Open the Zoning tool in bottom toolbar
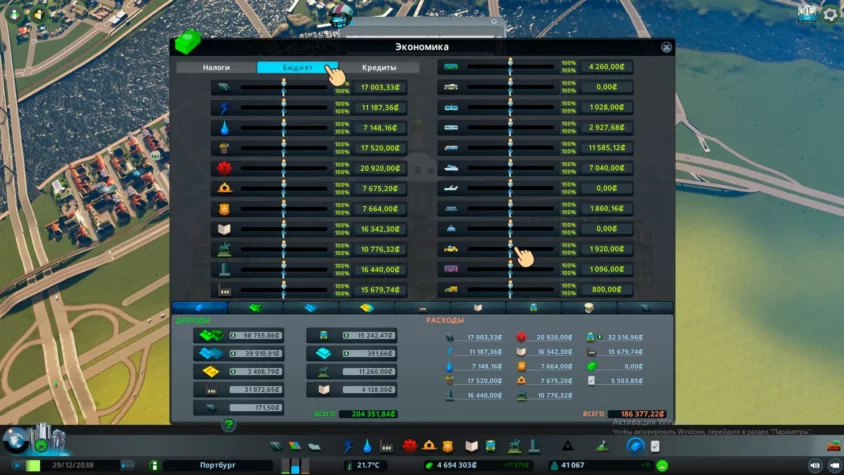 [294, 446]
